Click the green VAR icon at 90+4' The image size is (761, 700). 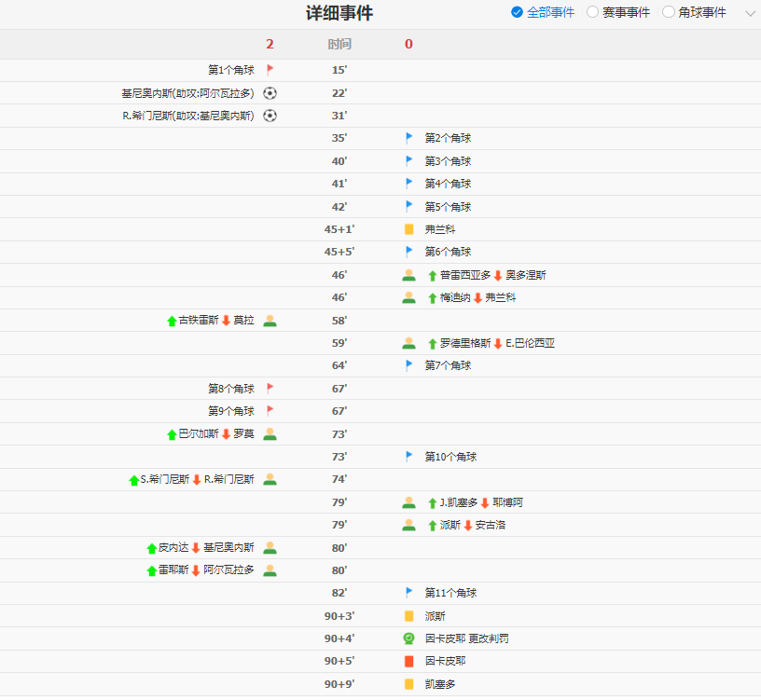pos(408,638)
